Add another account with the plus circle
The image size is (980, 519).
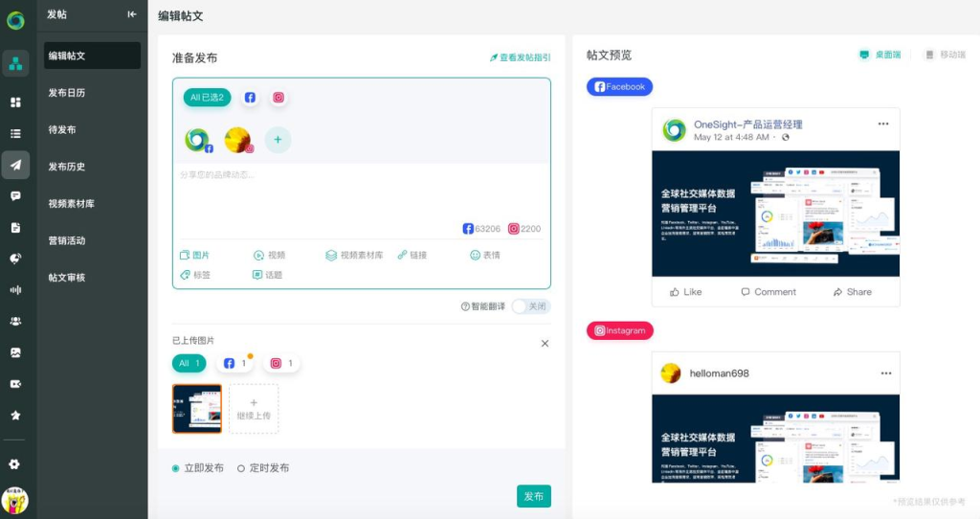(278, 140)
